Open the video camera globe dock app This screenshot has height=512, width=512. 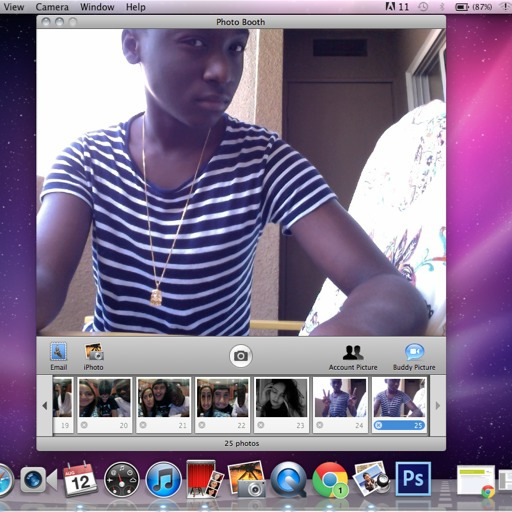[38, 480]
